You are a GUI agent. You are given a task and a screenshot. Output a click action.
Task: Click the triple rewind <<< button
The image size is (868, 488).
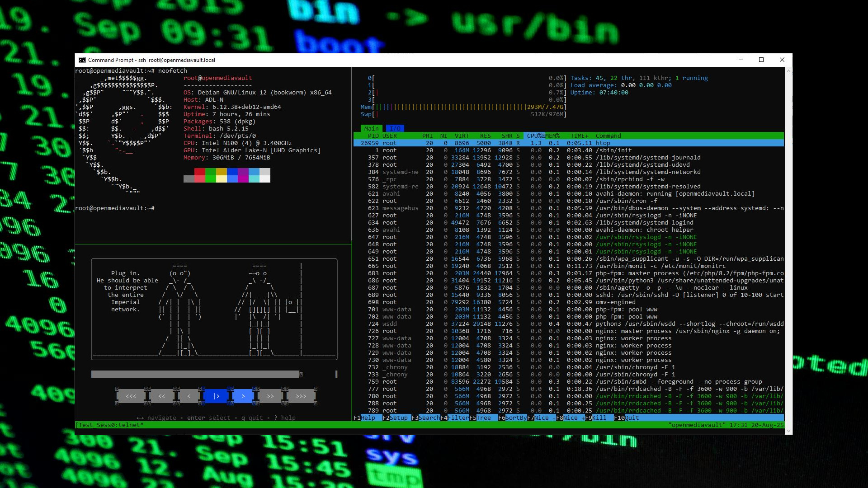click(x=131, y=396)
